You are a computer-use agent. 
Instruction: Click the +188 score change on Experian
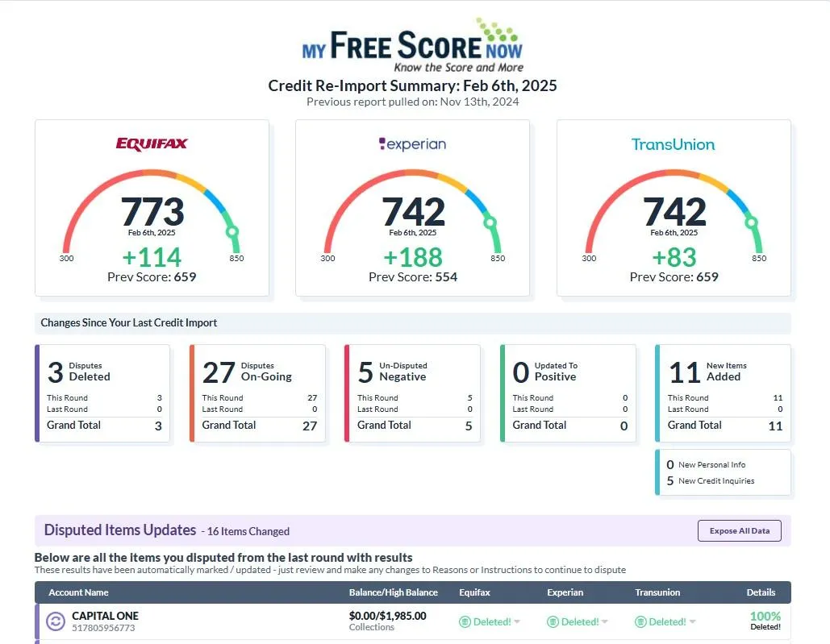(413, 257)
